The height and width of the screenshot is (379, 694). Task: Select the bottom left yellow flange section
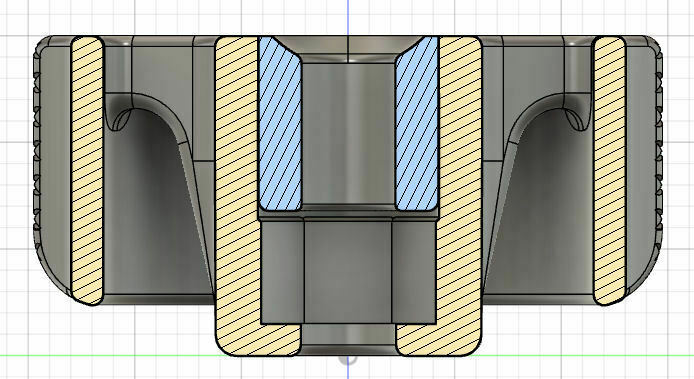pos(259,340)
